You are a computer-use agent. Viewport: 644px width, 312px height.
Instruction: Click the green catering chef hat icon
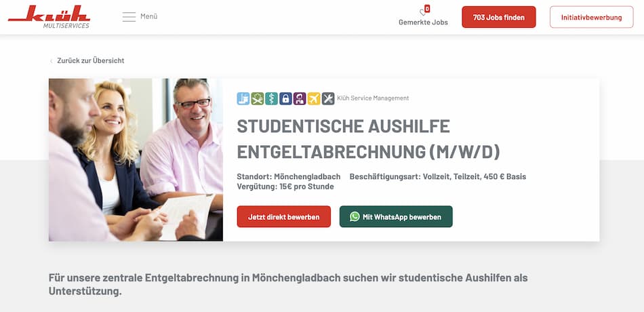(x=258, y=98)
